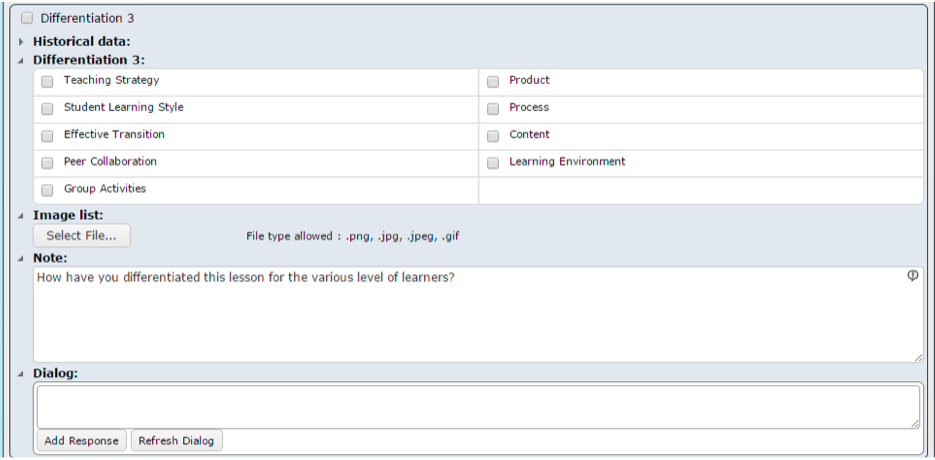This screenshot has height=460, width=935.
Task: Check the Product checkbox
Action: tap(493, 82)
